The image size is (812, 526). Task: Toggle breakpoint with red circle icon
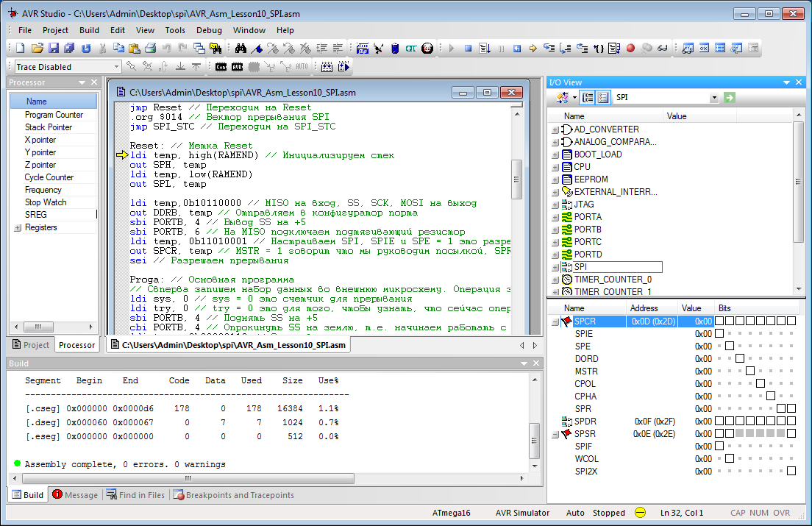(630, 49)
